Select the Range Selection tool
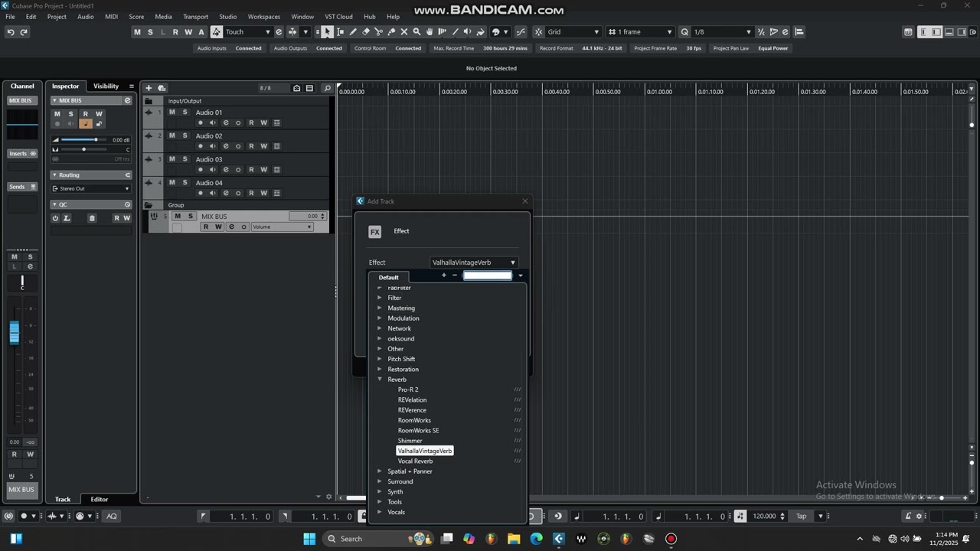This screenshot has width=980, height=551. (x=340, y=32)
